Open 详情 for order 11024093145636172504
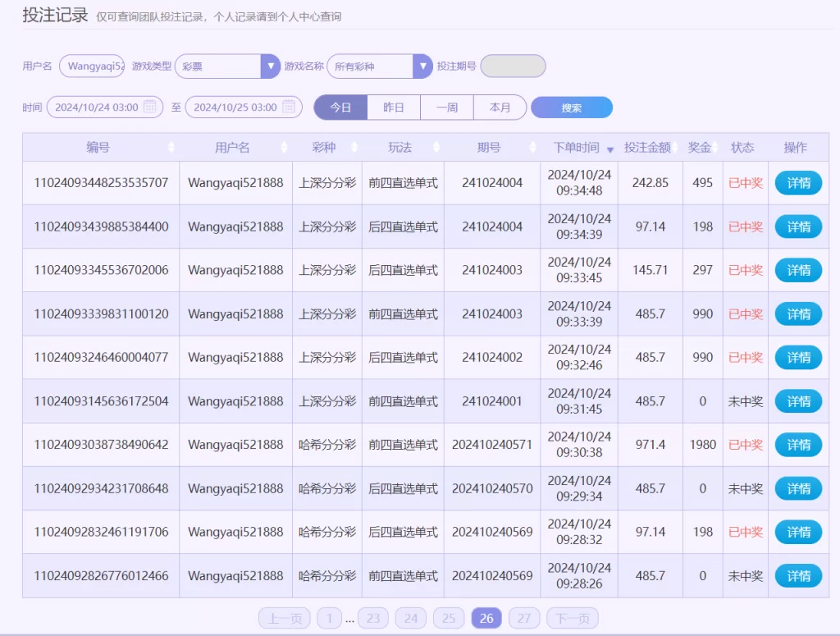Viewport: 840px width, 636px height. point(798,402)
